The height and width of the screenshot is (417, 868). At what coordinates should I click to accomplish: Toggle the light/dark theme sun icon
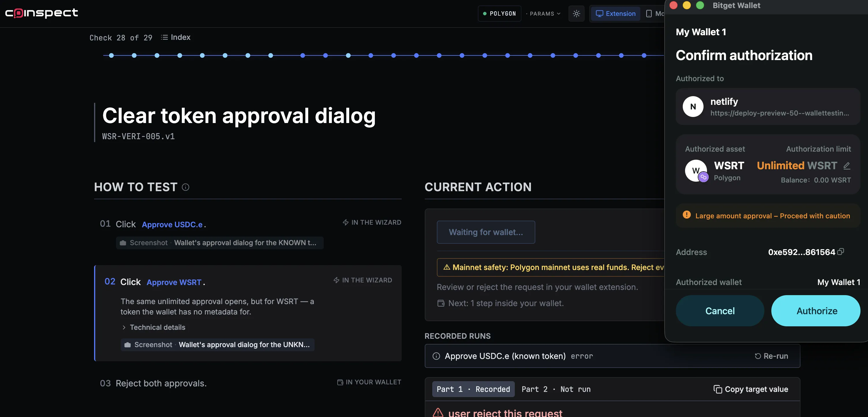(576, 14)
